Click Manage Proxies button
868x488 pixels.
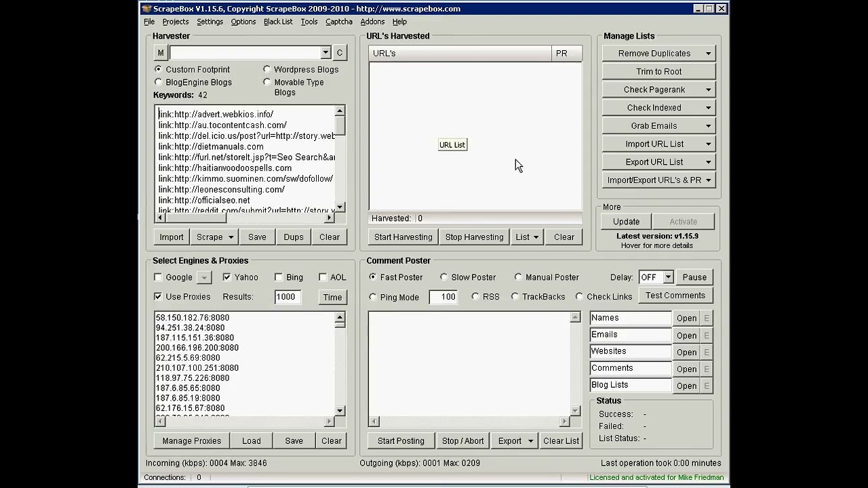[192, 441]
